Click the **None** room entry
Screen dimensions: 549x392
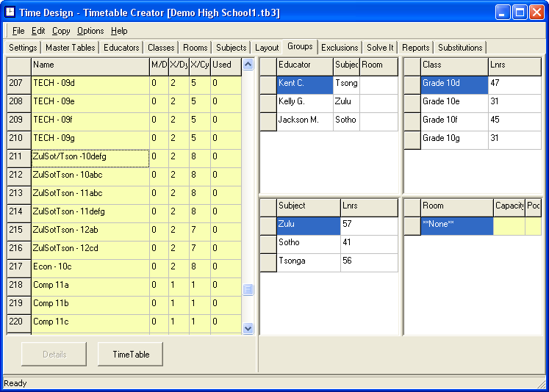coord(456,224)
